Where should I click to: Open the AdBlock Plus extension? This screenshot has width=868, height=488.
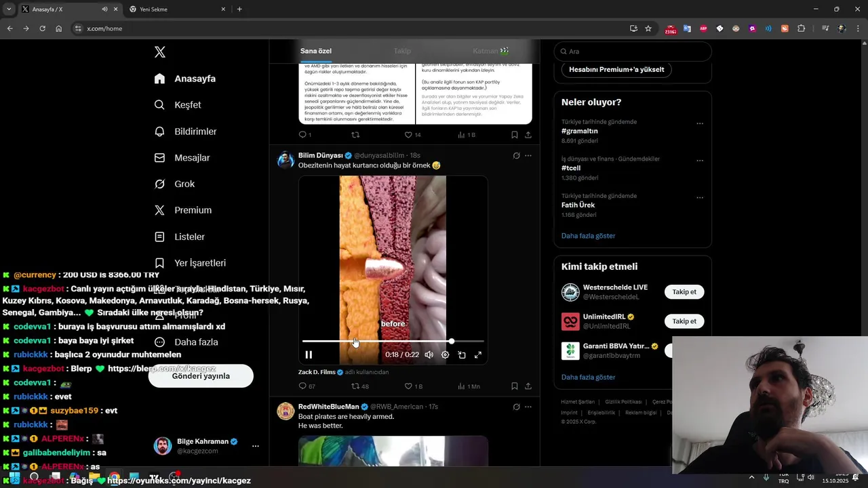click(x=703, y=28)
